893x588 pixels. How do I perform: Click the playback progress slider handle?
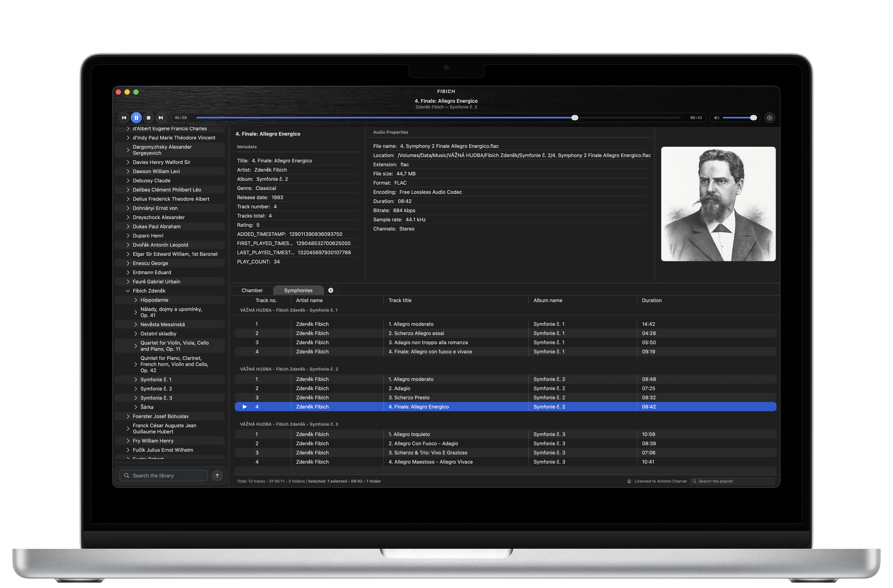tap(574, 118)
